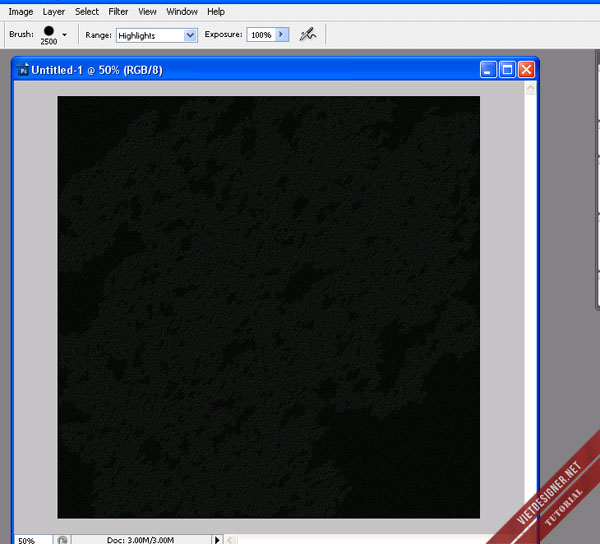Image resolution: width=600 pixels, height=544 pixels.
Task: Click the dark texture canvas image
Action: [x=269, y=307]
